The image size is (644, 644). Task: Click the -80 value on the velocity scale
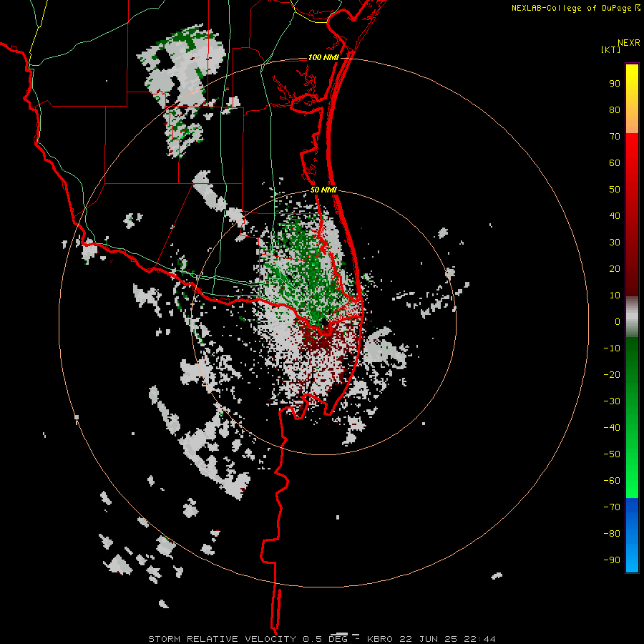click(x=612, y=534)
